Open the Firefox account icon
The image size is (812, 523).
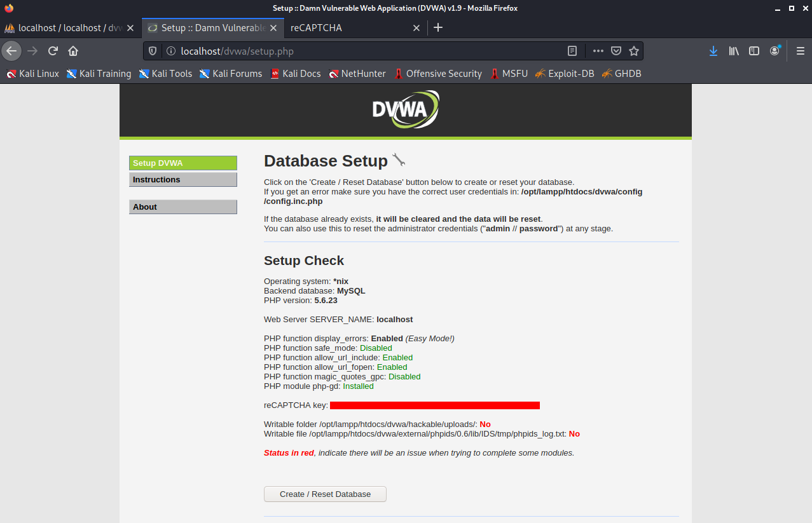(774, 51)
